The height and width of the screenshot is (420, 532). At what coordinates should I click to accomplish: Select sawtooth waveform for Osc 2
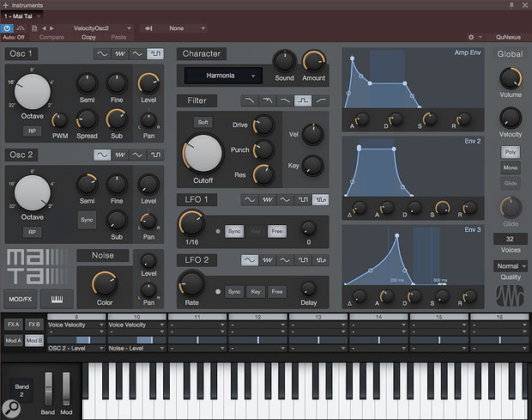pyautogui.click(x=120, y=155)
